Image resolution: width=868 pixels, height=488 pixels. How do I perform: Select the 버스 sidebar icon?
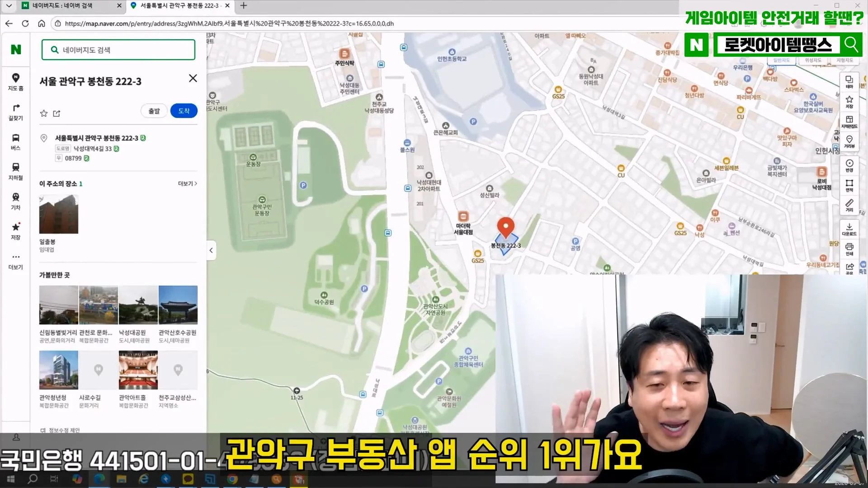click(x=15, y=142)
